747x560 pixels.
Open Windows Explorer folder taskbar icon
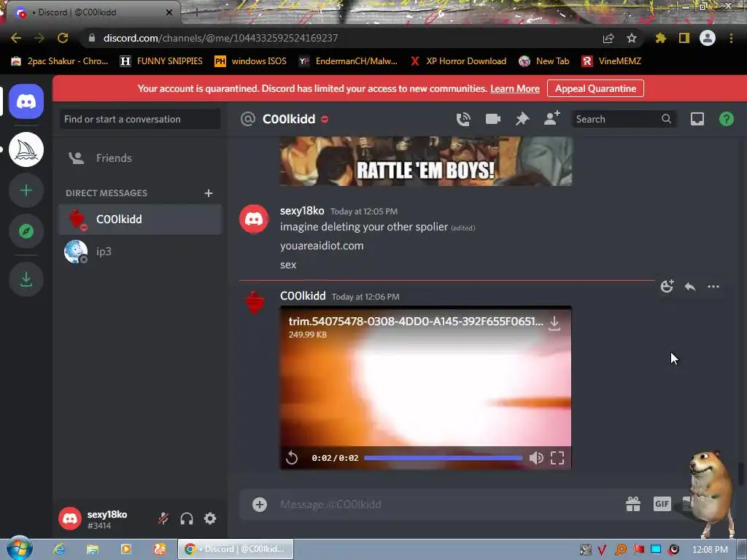click(x=93, y=549)
